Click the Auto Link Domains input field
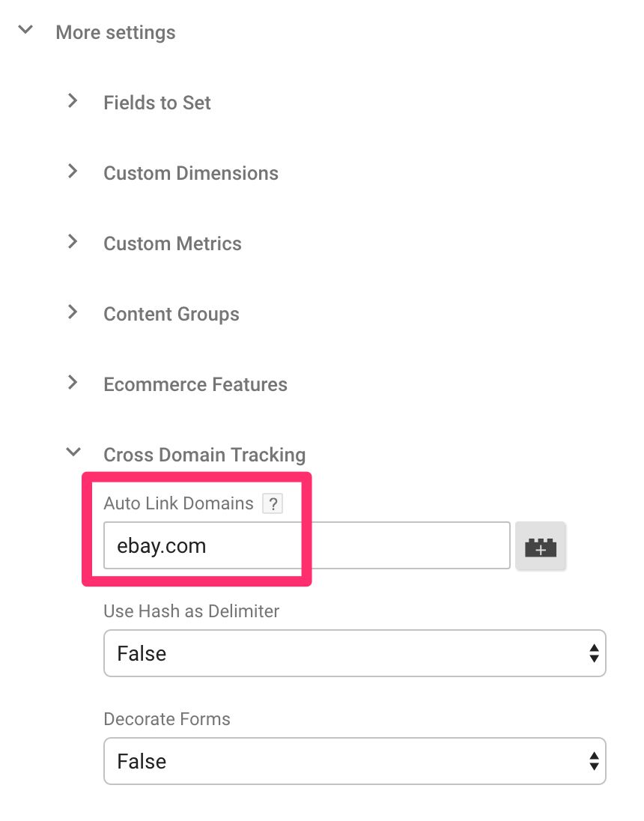This screenshot has height=821, width=644. [x=307, y=545]
